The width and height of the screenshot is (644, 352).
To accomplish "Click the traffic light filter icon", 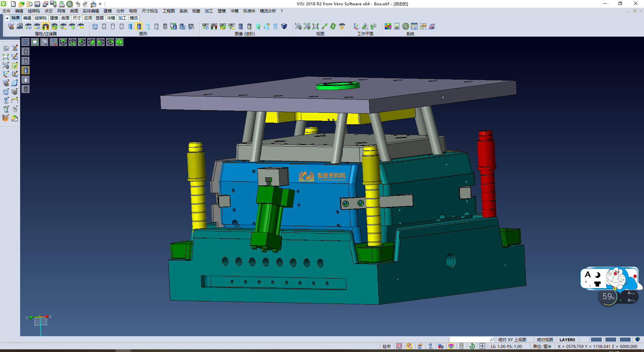I will 46,27.
